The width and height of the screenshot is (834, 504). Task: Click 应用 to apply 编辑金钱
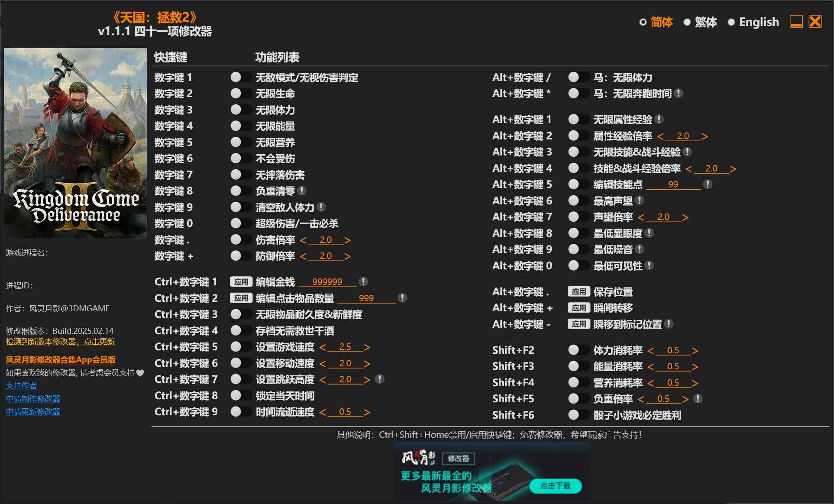click(242, 281)
